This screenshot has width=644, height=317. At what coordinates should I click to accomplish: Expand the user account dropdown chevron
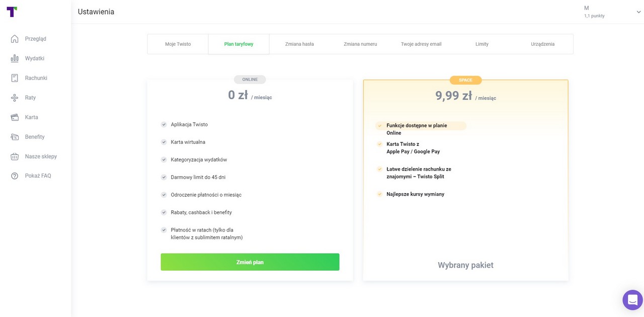click(638, 12)
